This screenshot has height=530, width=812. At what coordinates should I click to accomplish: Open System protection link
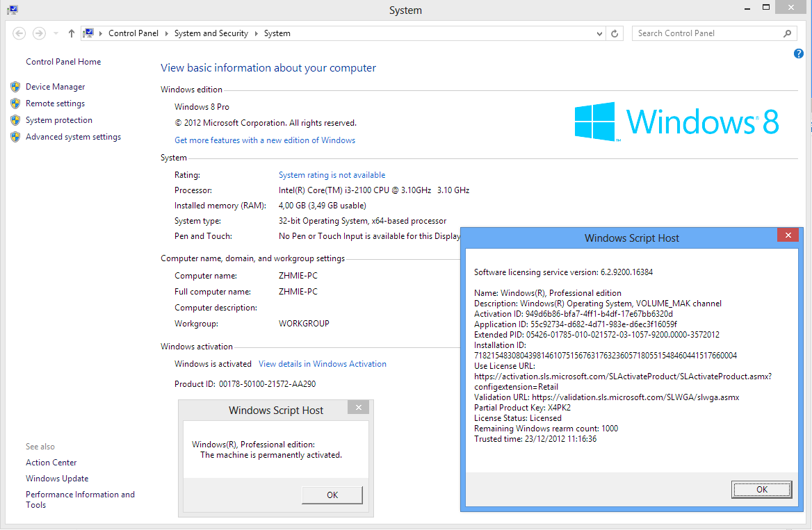click(59, 120)
